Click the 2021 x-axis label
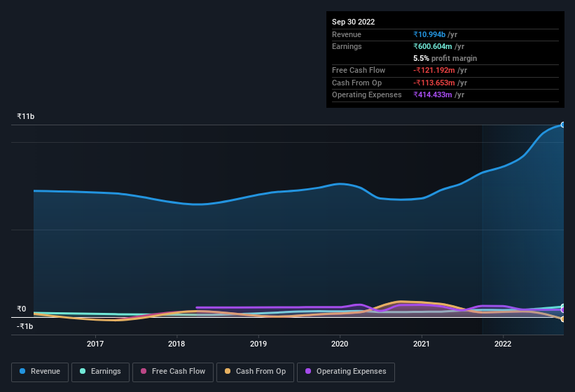Image resolution: width=575 pixels, height=392 pixels. pos(422,344)
